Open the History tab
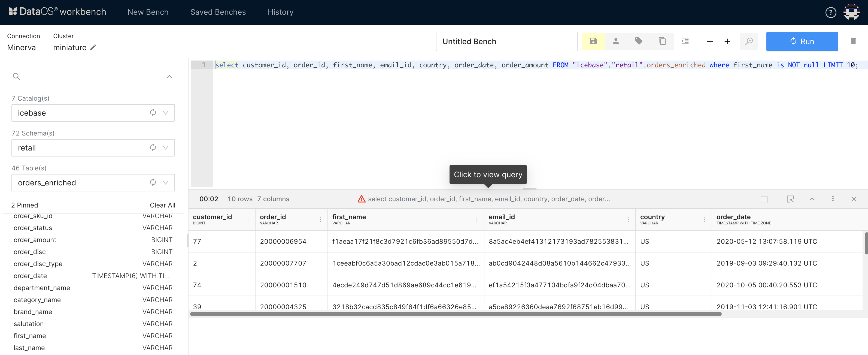This screenshot has height=355, width=868. (x=280, y=12)
